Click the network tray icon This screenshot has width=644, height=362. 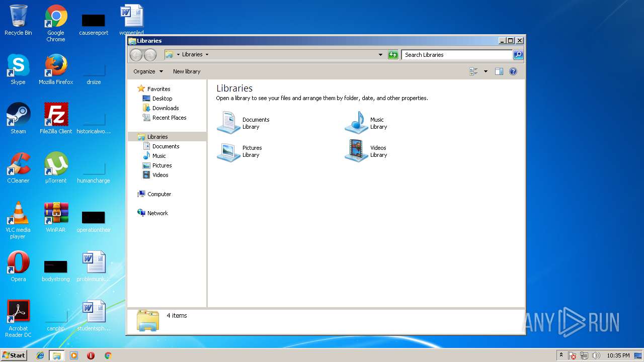(584, 355)
